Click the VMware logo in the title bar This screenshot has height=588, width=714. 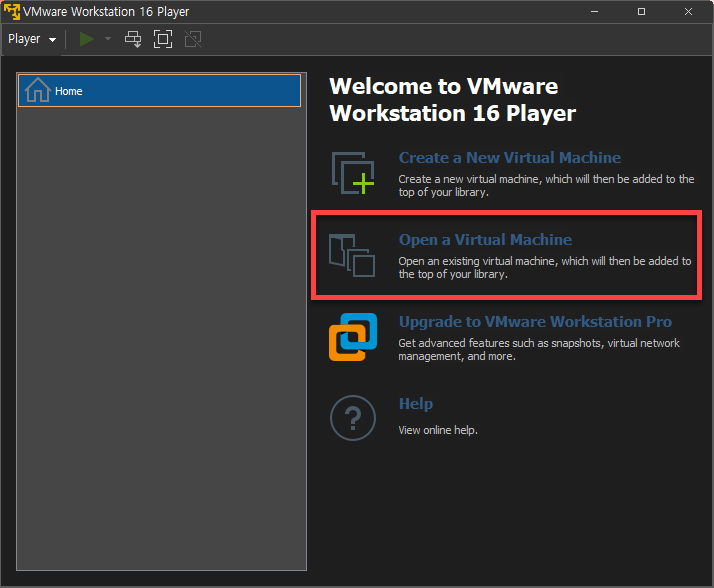[12, 11]
